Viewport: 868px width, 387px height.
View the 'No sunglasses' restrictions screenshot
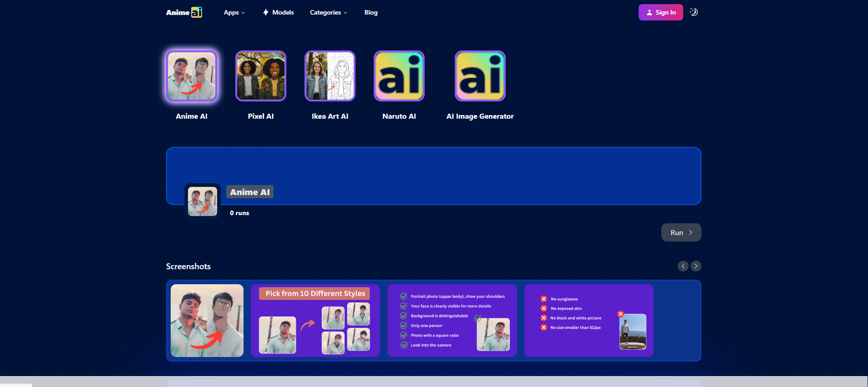[x=589, y=321]
